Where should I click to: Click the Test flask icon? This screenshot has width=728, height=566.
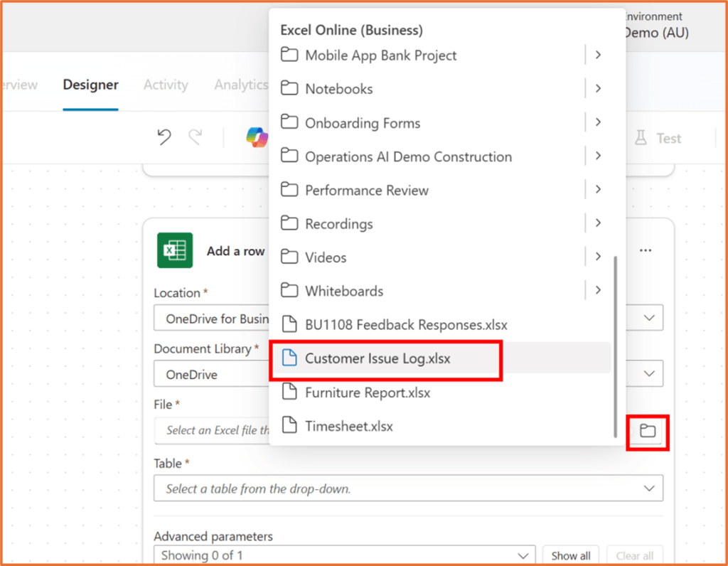pos(641,138)
